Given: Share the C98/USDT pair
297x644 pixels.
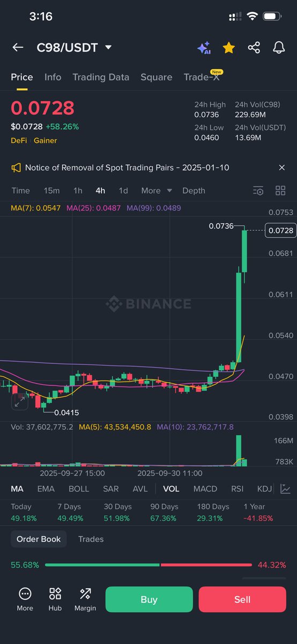Looking at the screenshot, I should pyautogui.click(x=254, y=48).
